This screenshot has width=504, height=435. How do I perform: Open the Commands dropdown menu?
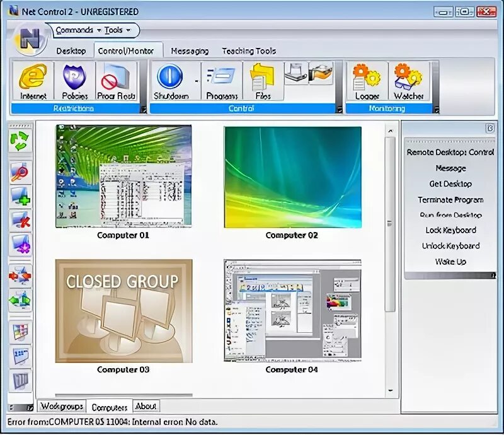tap(78, 30)
